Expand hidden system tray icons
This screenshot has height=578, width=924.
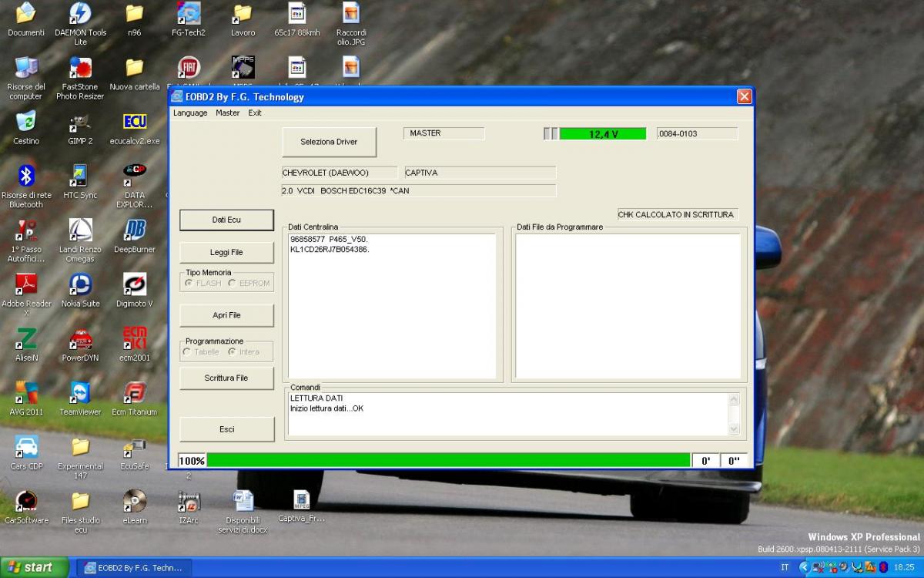pyautogui.click(x=805, y=567)
